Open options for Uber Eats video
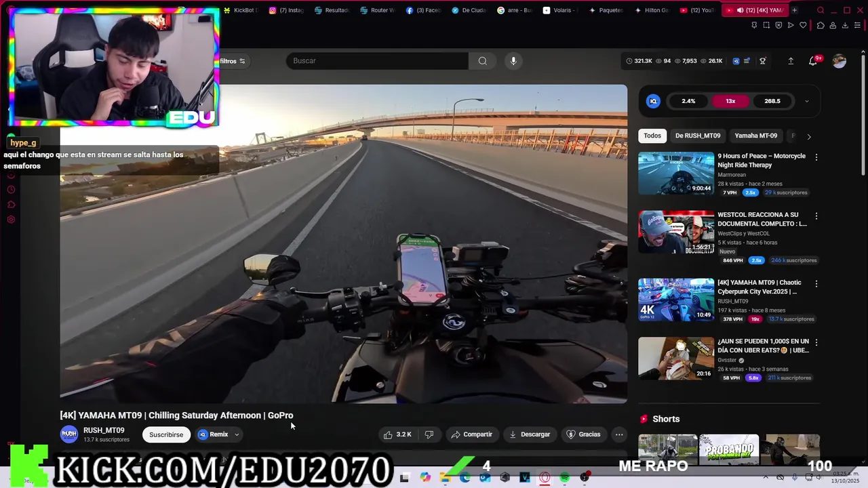 [x=816, y=343]
